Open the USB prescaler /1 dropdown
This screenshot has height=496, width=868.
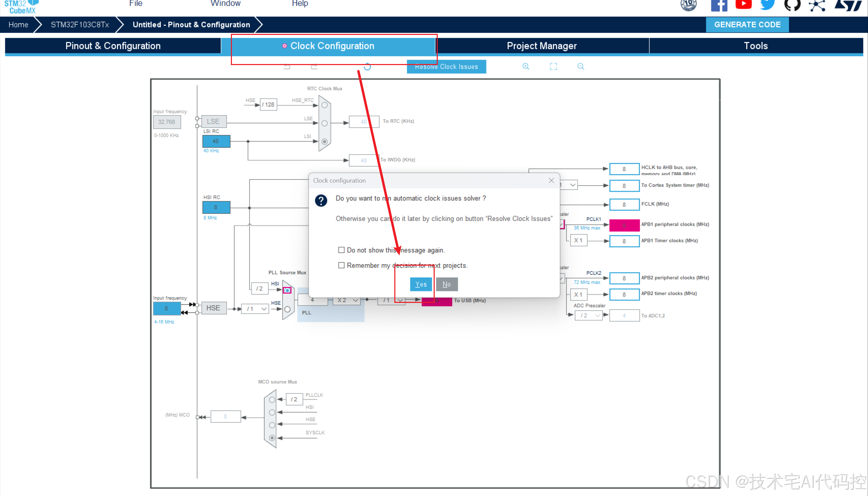(x=391, y=301)
